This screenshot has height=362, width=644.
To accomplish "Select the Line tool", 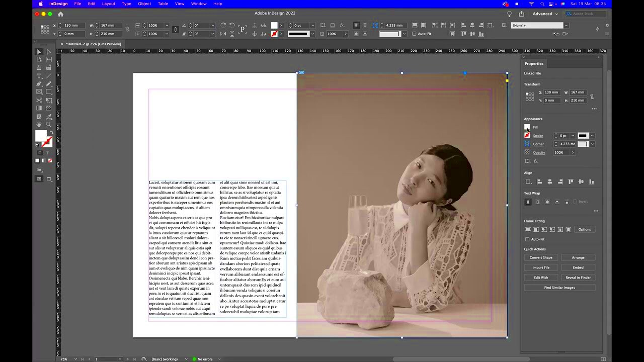I will (x=49, y=76).
